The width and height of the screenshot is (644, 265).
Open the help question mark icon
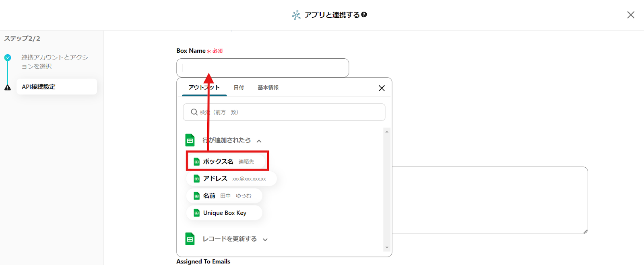coord(364,14)
